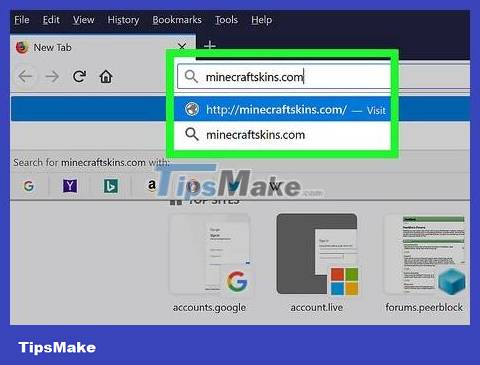Go back with the back arrow

coord(25,76)
